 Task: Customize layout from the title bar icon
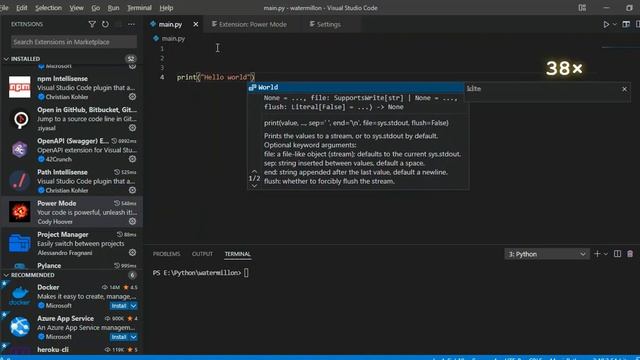pos(582,8)
